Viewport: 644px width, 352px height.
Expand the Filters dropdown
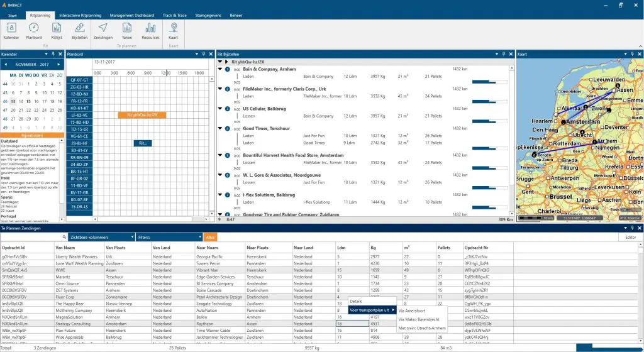tap(168, 237)
